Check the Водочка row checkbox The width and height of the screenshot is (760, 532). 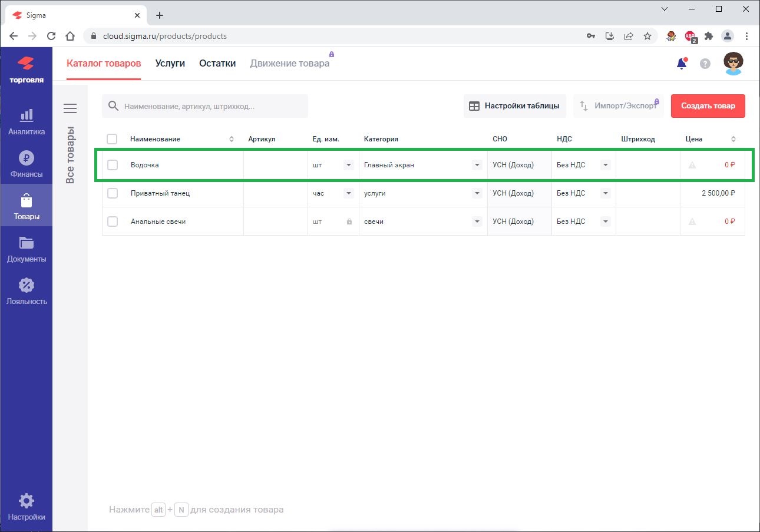(x=113, y=165)
